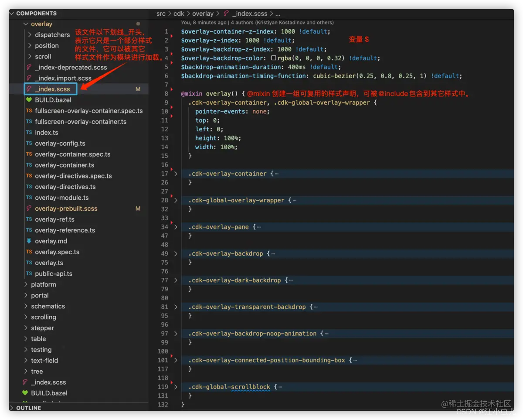Click the heart icon of overlay BUILD.bazel
This screenshot has width=523, height=420.
29,100
